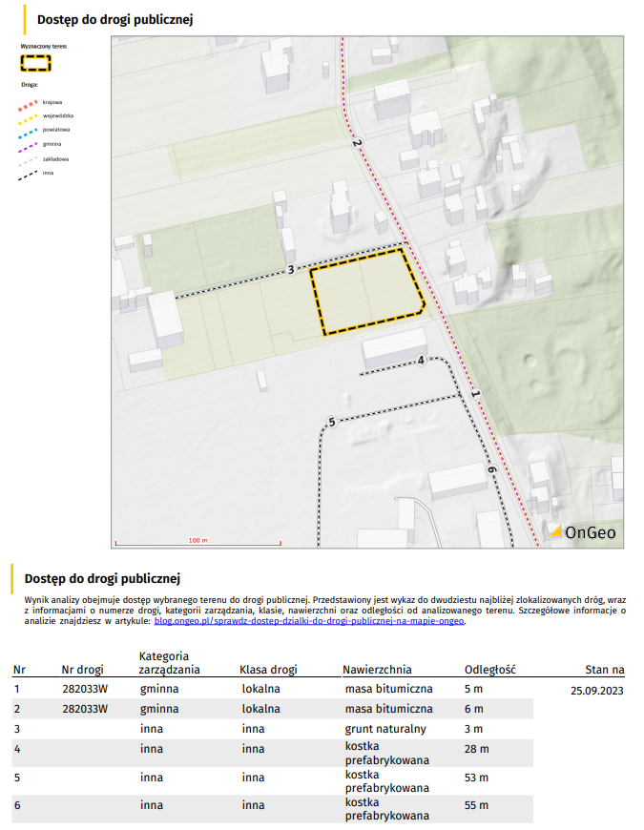Click road marker number 4 on the map
644x830 pixels.
pyautogui.click(x=421, y=361)
